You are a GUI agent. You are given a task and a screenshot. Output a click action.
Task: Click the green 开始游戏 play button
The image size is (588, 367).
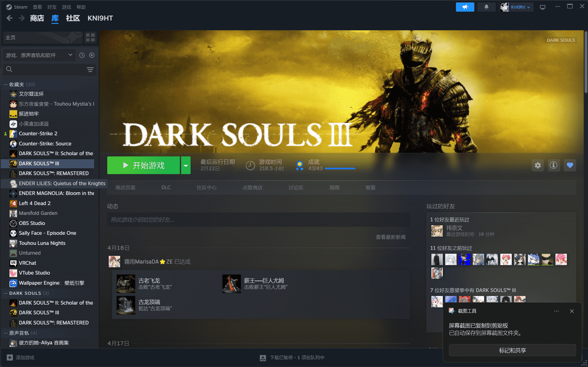(143, 165)
